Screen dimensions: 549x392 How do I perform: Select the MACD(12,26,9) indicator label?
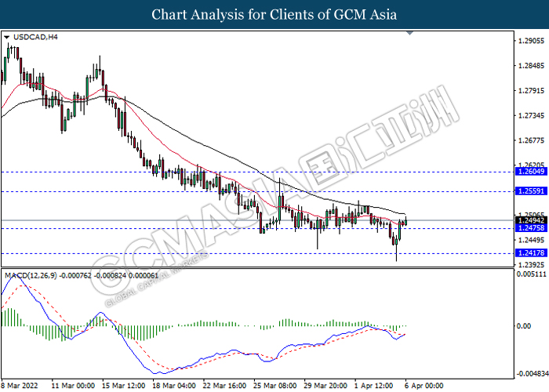[31, 276]
